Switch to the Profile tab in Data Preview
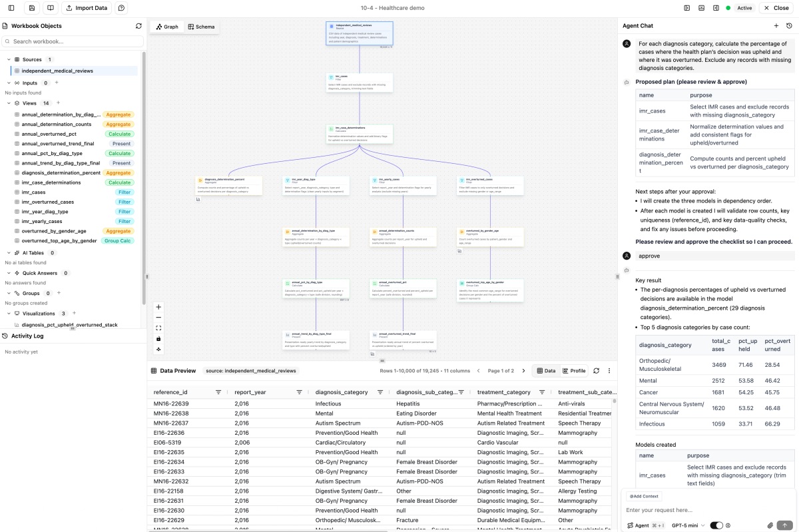Viewport: 799px width, 532px height. (574, 370)
